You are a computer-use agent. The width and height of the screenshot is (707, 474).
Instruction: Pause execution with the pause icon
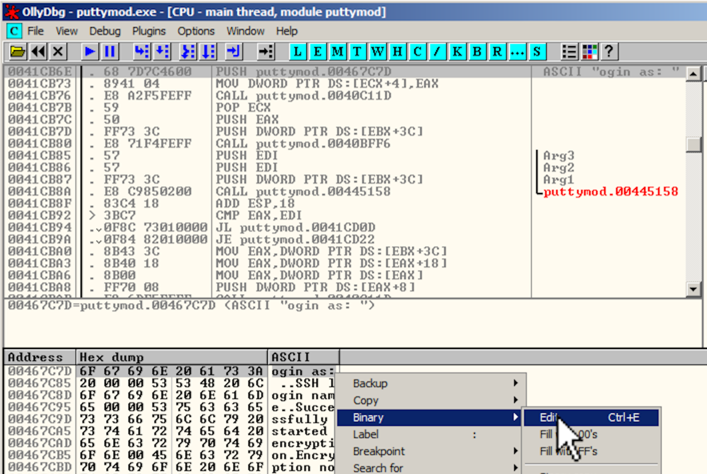[110, 51]
